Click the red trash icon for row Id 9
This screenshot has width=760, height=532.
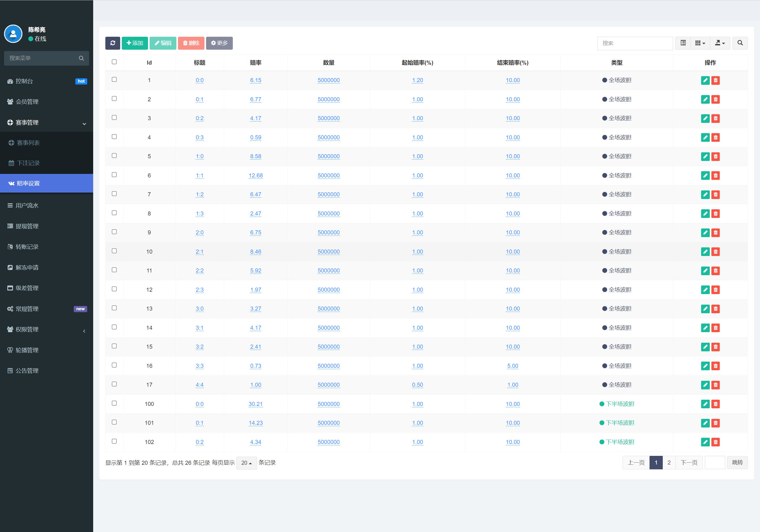click(715, 233)
